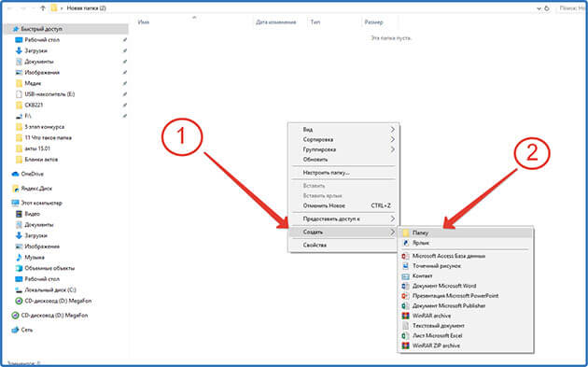Expand the Вид submenu arrow
588x367 pixels.
(392, 130)
